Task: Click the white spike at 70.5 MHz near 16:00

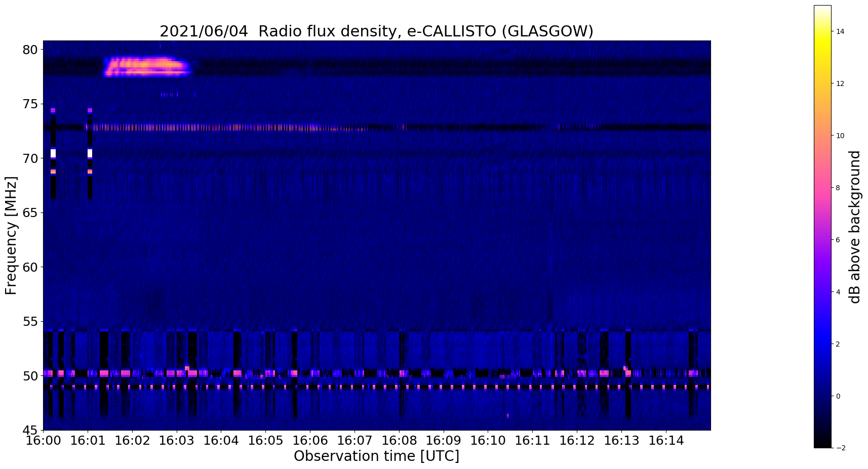Action: click(53, 153)
